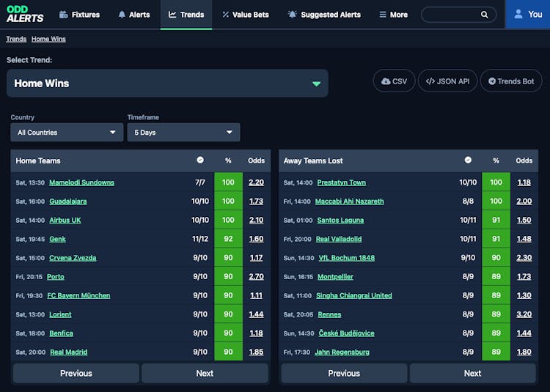
Task: Go to the Value Bets tab
Action: (246, 15)
